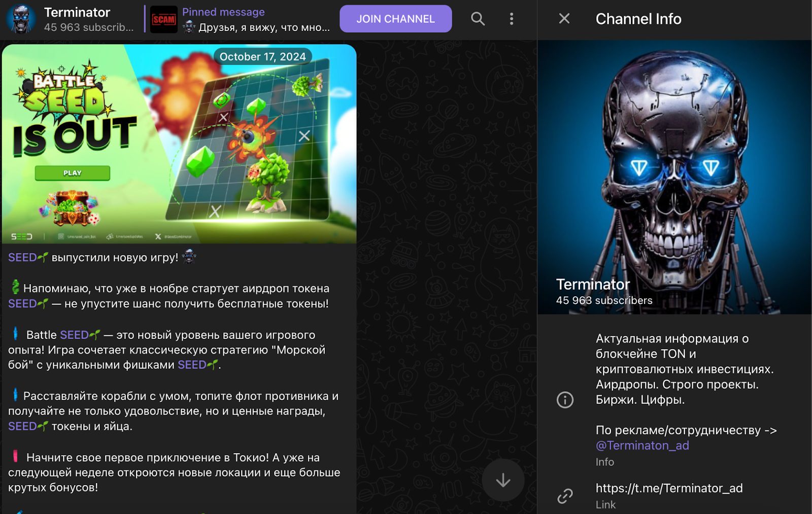Close the Channel Info panel
The width and height of the screenshot is (812, 514).
[x=564, y=19]
